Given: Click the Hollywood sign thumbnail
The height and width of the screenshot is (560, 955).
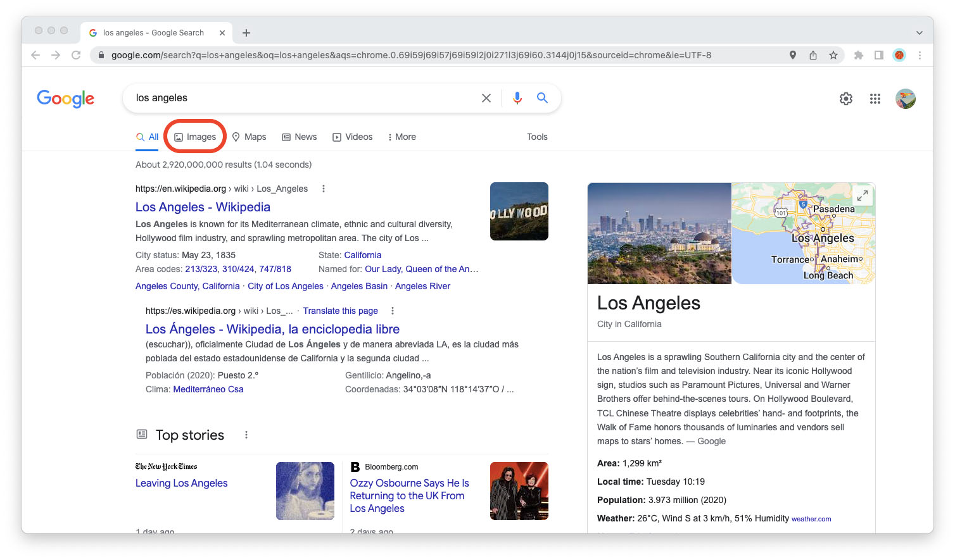Looking at the screenshot, I should point(519,211).
